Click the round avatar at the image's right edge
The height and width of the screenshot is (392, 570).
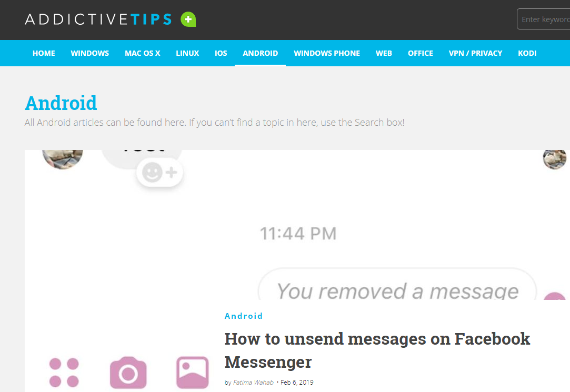tap(554, 159)
